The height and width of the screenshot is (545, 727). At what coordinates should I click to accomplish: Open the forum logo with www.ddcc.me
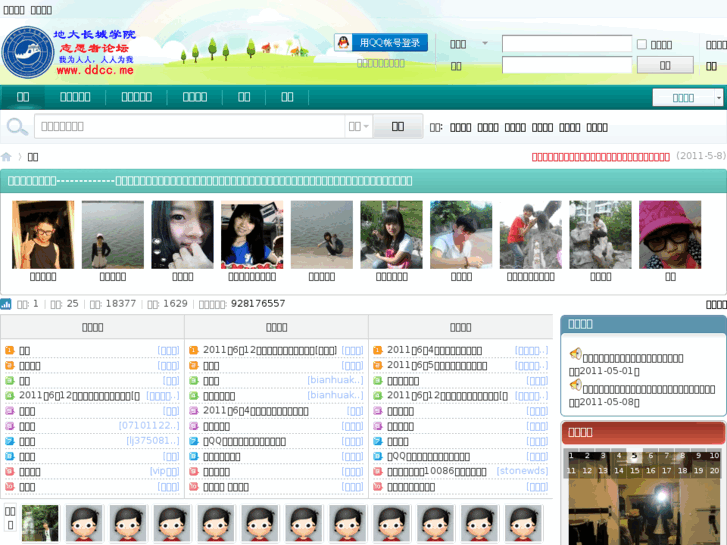pos(69,52)
